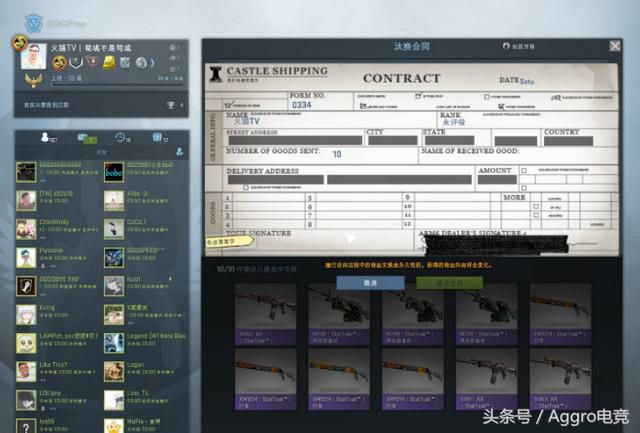
Task: Select friend Legend in friends list
Action: tap(145, 343)
